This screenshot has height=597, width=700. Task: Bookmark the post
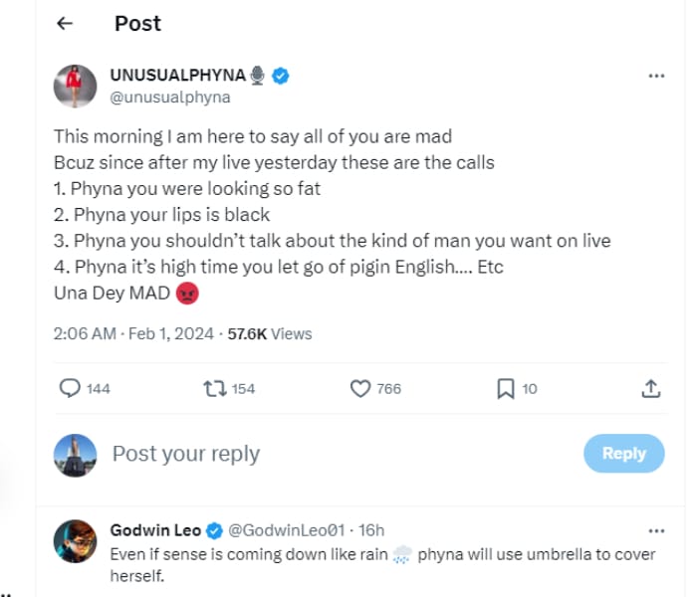tap(505, 388)
